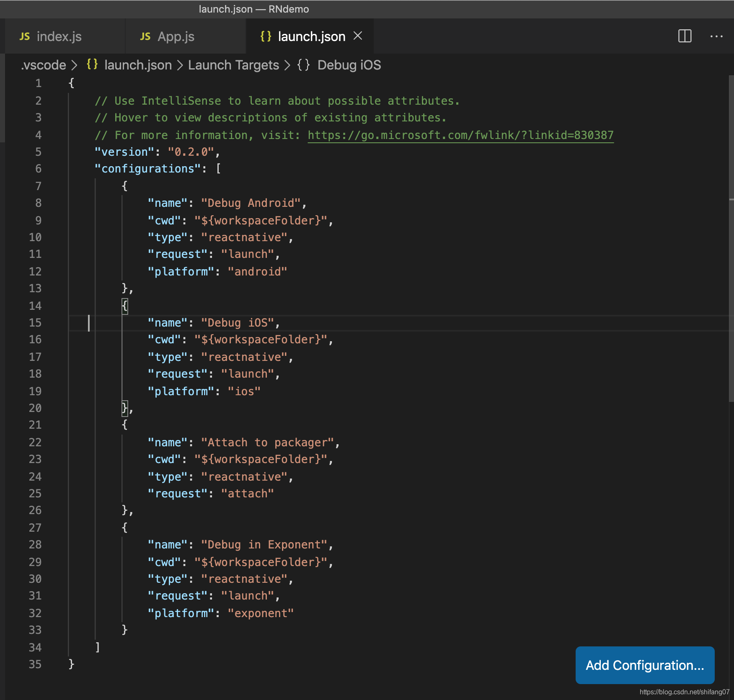Click the Add Configuration button
This screenshot has width=734, height=700.
(x=645, y=665)
